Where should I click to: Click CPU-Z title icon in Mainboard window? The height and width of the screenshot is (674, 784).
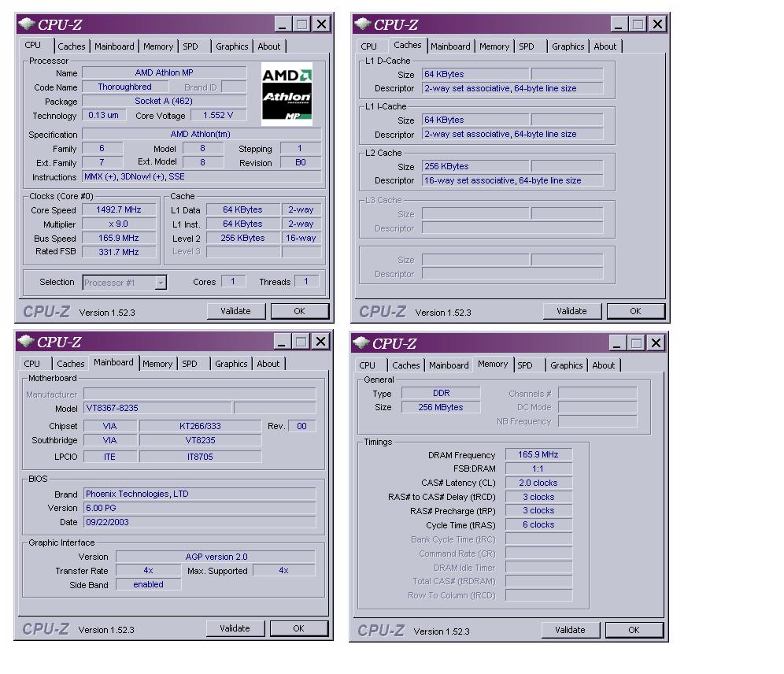(x=26, y=341)
